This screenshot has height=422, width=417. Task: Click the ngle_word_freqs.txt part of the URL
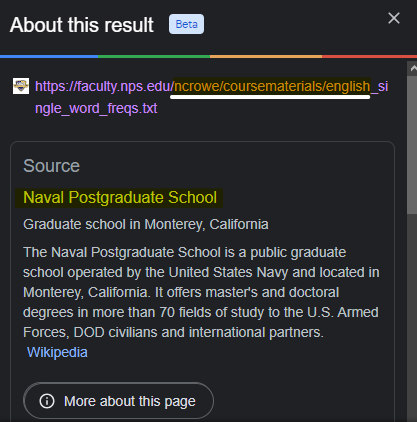[x=96, y=108]
